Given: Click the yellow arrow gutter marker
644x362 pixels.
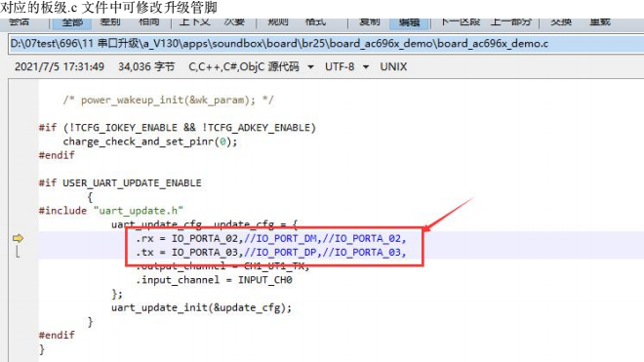Looking at the screenshot, I should point(18,238).
